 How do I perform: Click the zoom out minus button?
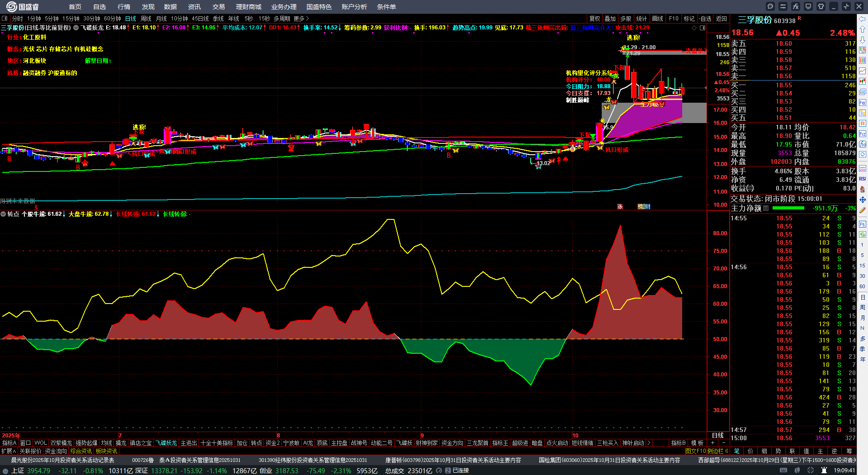[724, 443]
